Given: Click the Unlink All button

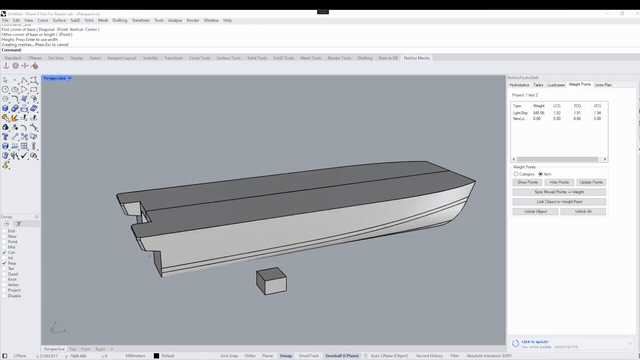Looking at the screenshot, I should (x=583, y=211).
